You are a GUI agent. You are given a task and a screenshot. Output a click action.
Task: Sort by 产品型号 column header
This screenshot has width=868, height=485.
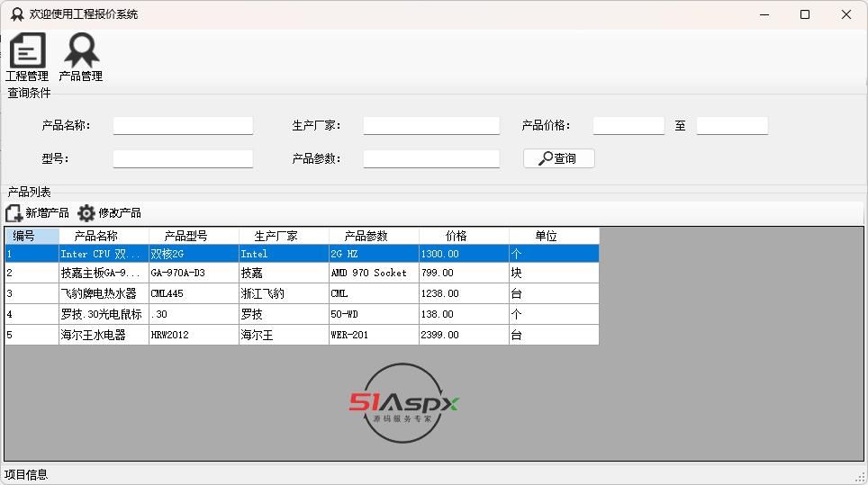(x=194, y=236)
